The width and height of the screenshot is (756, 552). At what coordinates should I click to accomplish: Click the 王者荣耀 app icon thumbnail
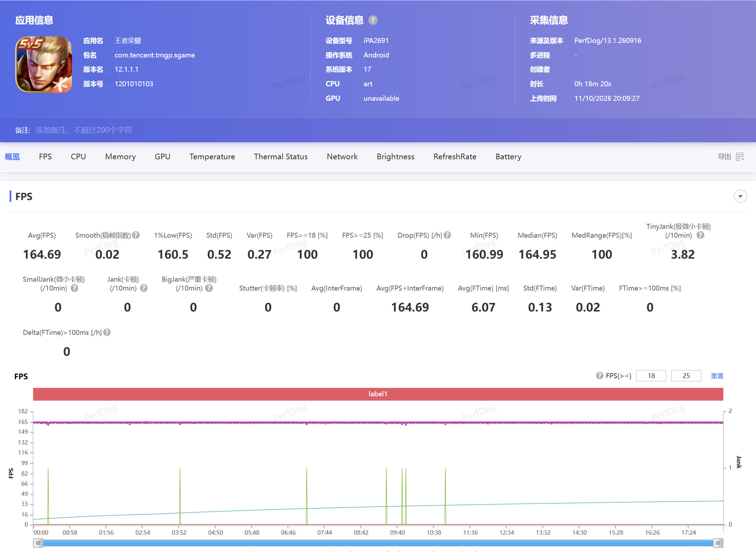coord(44,64)
